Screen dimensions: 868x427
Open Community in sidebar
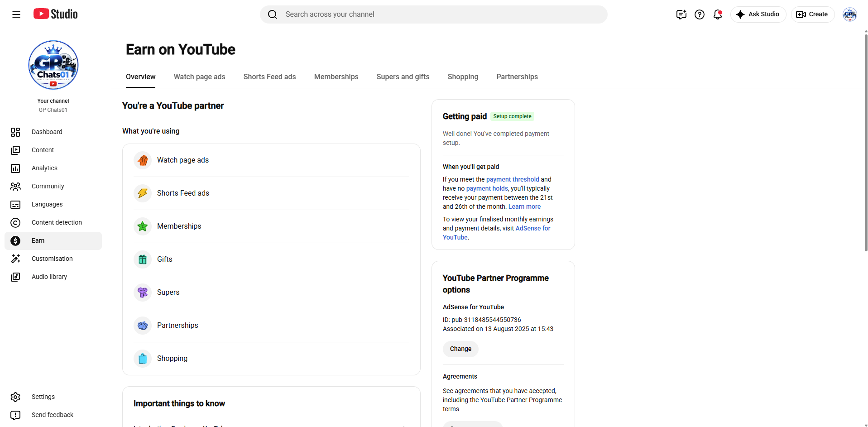point(53,186)
